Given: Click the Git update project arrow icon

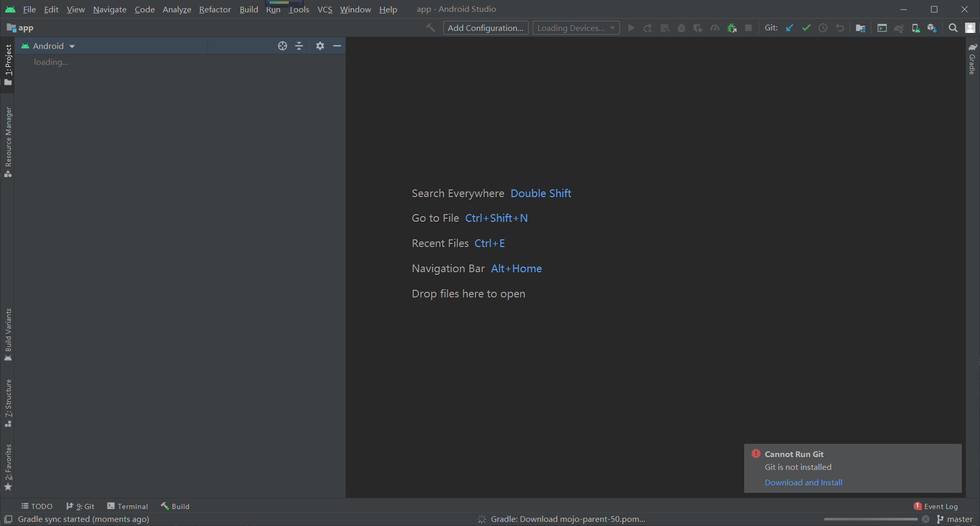Looking at the screenshot, I should pos(790,28).
